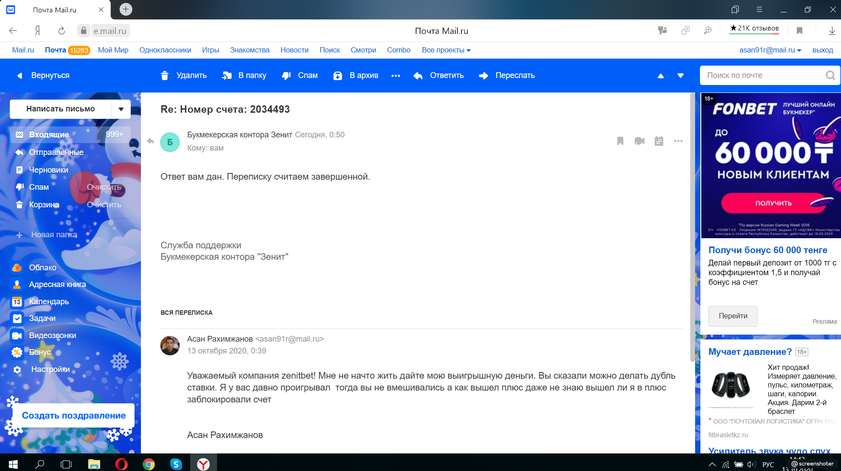
Task: Start video call icon in message header
Action: [x=639, y=141]
